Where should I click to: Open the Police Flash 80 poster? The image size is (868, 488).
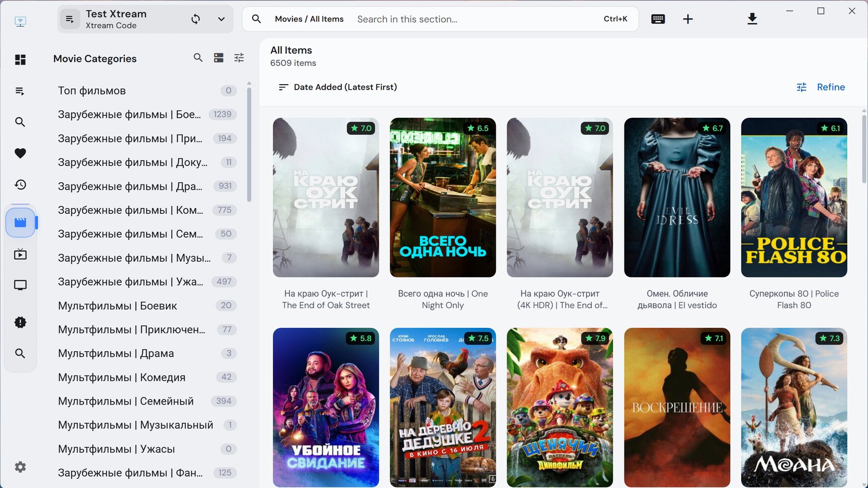(794, 198)
